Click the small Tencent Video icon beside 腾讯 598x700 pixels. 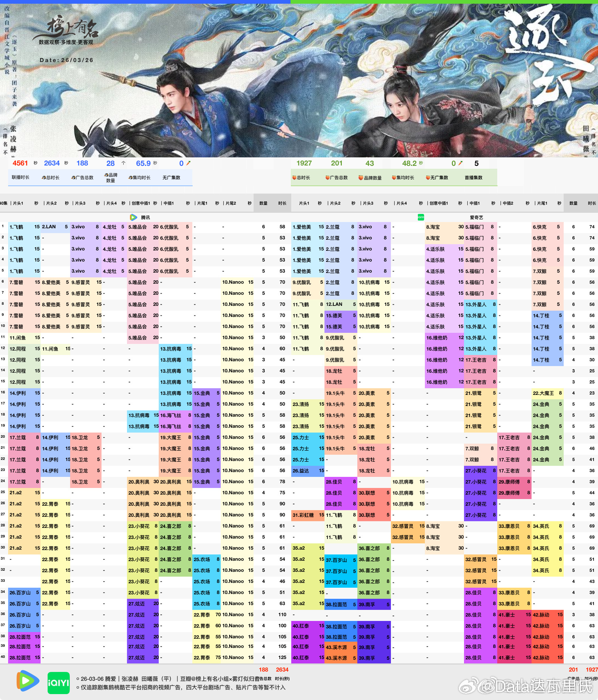click(134, 217)
